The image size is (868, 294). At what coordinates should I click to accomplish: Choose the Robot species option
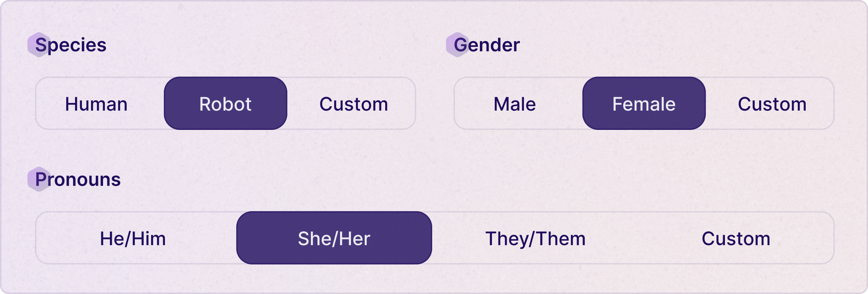pyautogui.click(x=225, y=103)
